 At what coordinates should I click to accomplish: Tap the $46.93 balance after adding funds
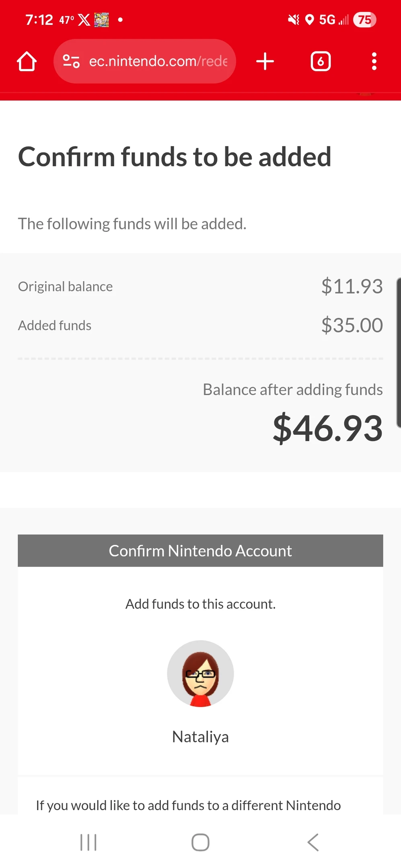click(x=327, y=428)
